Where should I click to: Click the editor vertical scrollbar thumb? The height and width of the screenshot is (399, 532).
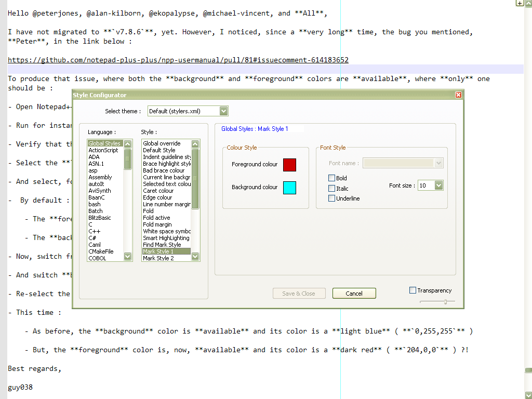[528, 370]
